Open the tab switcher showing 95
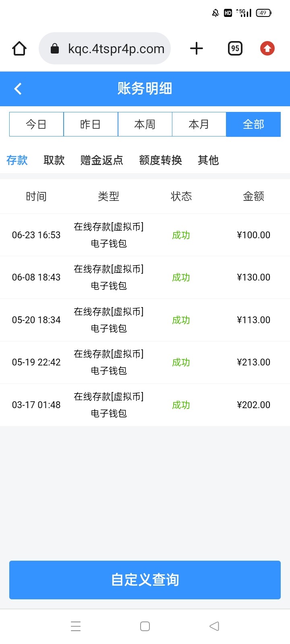This screenshot has height=644, width=290. click(x=235, y=49)
